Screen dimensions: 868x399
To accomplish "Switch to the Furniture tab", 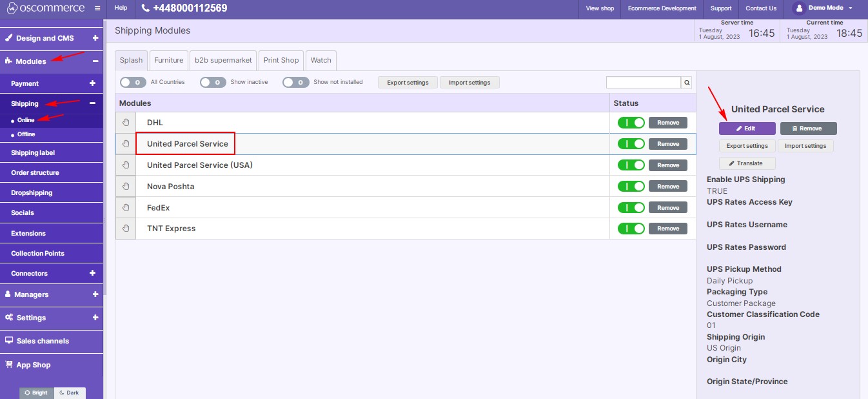I will (x=169, y=60).
